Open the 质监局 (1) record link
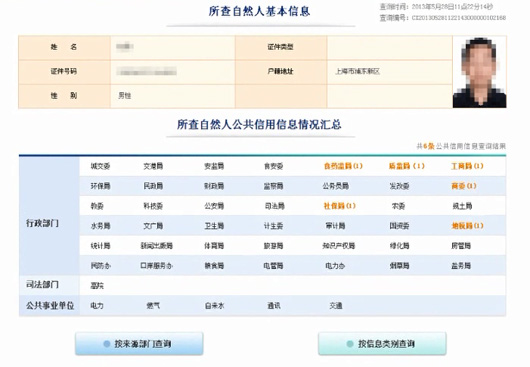530x367 pixels. [407, 166]
